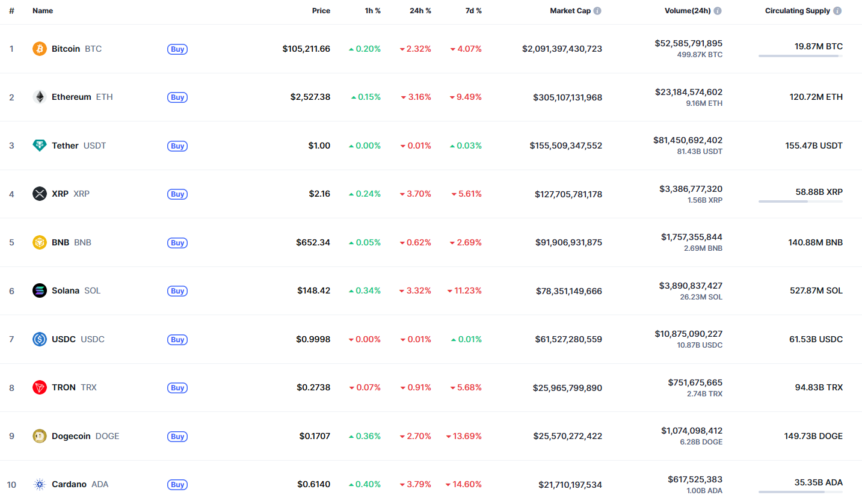This screenshot has width=862, height=504.
Task: Sort by the 24h % column header
Action: (x=421, y=11)
